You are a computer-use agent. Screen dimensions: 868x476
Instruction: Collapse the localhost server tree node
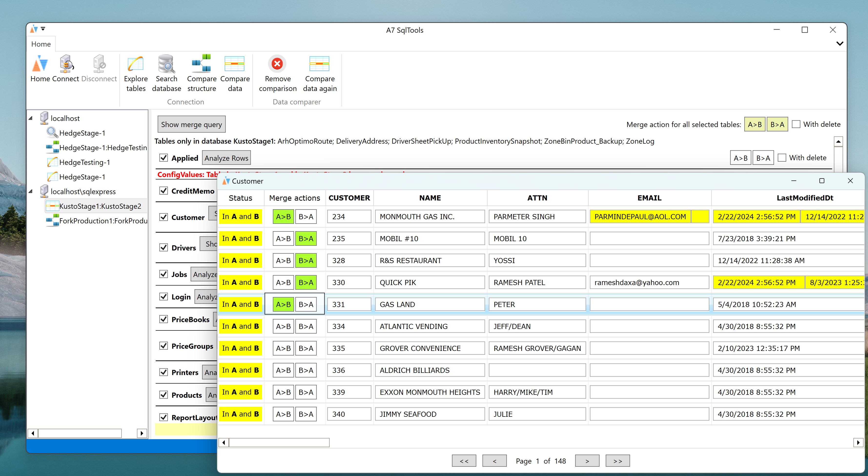(x=31, y=118)
